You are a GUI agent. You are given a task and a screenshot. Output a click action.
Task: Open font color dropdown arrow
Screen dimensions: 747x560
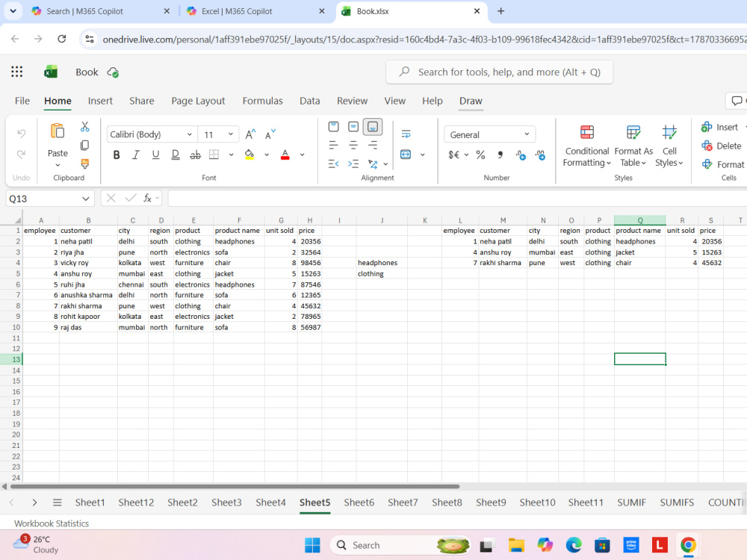coord(302,155)
